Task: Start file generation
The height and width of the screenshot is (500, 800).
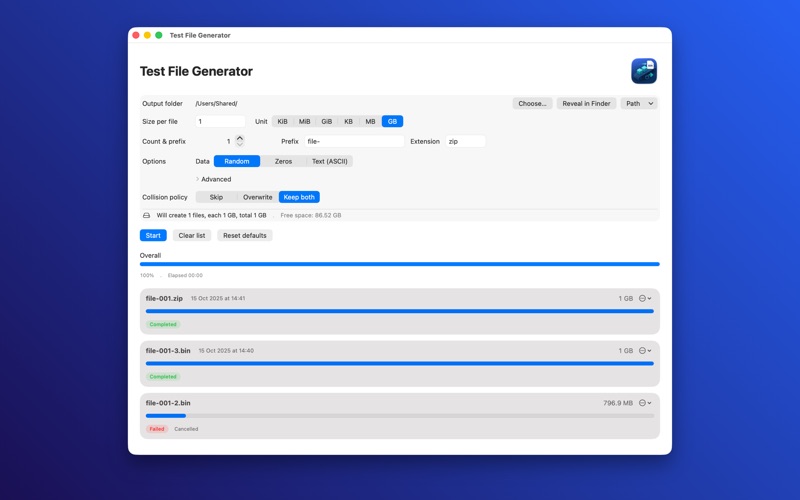Action: [153, 235]
